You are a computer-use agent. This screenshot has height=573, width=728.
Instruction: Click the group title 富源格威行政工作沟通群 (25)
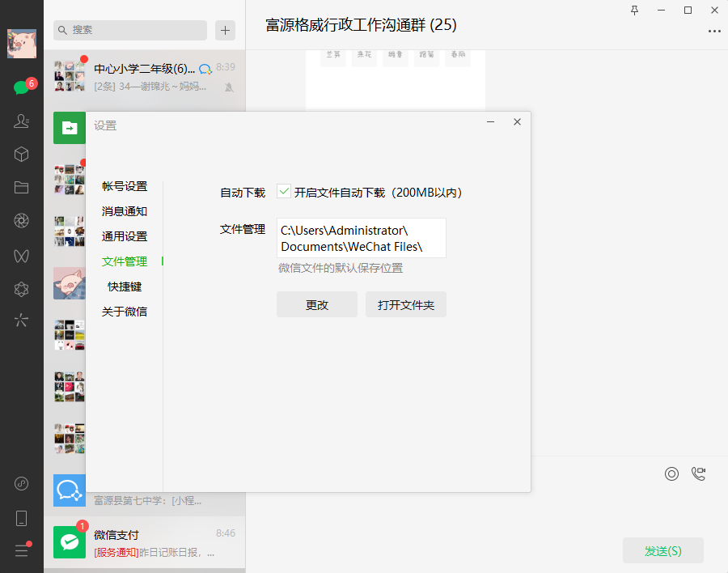(x=361, y=24)
